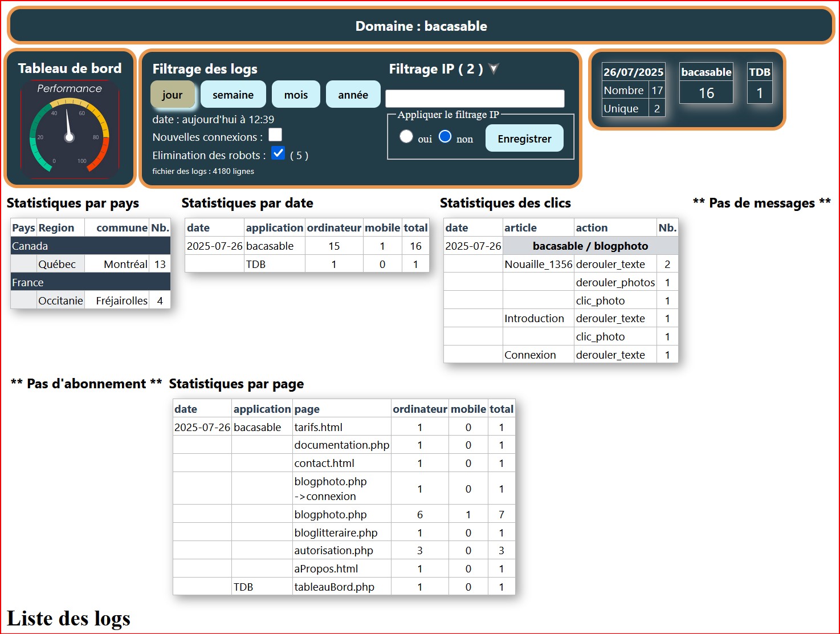Click the bacasable count 16 tile
This screenshot has height=634, width=840.
coord(706,93)
